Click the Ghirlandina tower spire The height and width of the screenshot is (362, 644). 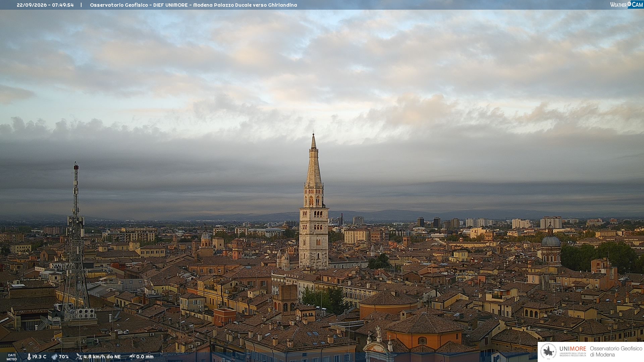(x=314, y=160)
